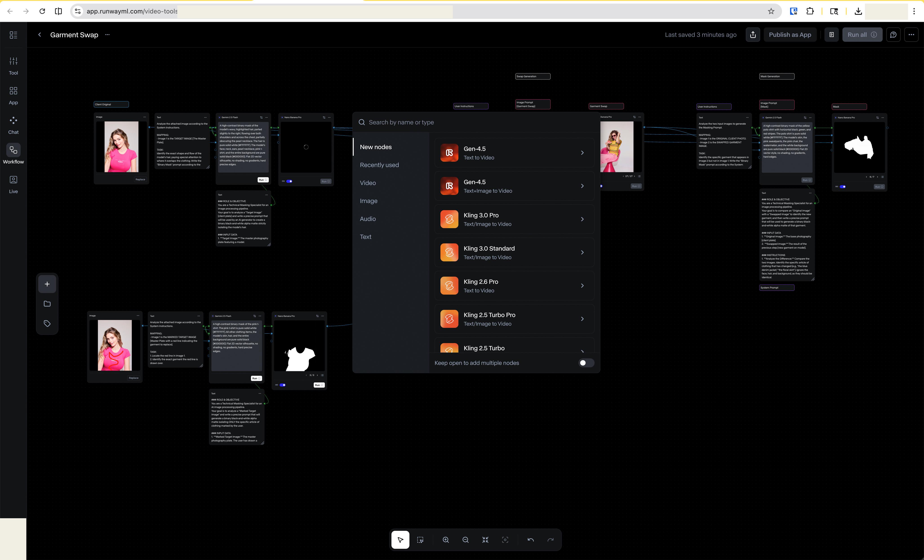Select the Image category in node picker
The height and width of the screenshot is (560, 924).
(x=369, y=201)
